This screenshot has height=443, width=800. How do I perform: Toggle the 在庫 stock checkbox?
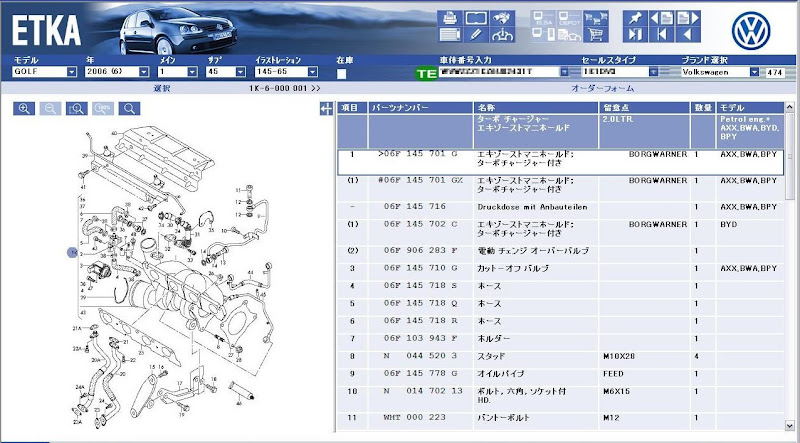click(x=342, y=73)
